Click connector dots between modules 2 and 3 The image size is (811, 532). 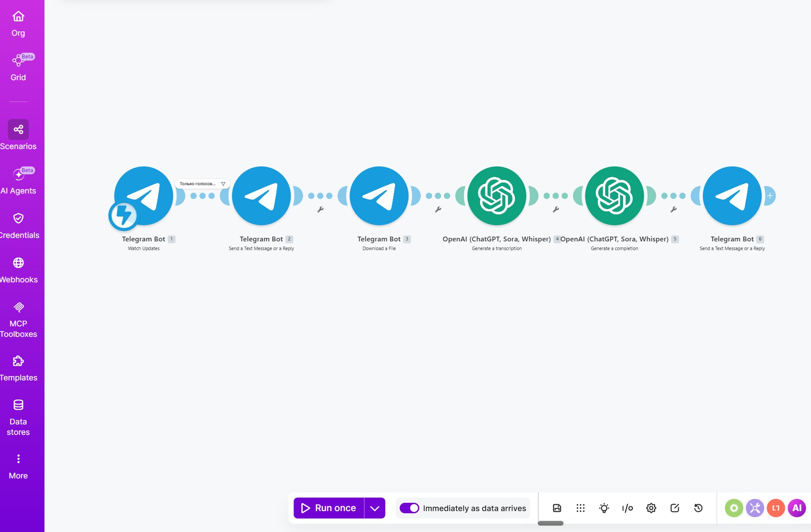pyautogui.click(x=320, y=196)
